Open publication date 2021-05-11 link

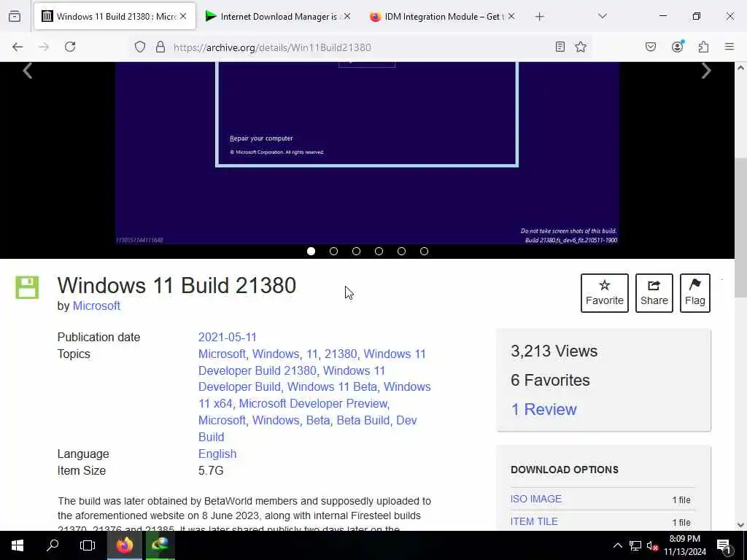pyautogui.click(x=228, y=337)
